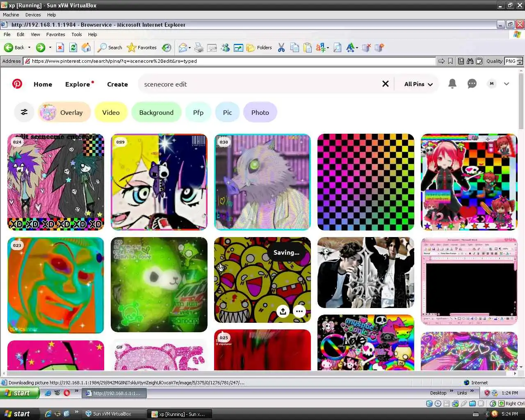This screenshot has width=525, height=420.
Task: Open the Quality PNG combo box
Action: pyautogui.click(x=514, y=61)
